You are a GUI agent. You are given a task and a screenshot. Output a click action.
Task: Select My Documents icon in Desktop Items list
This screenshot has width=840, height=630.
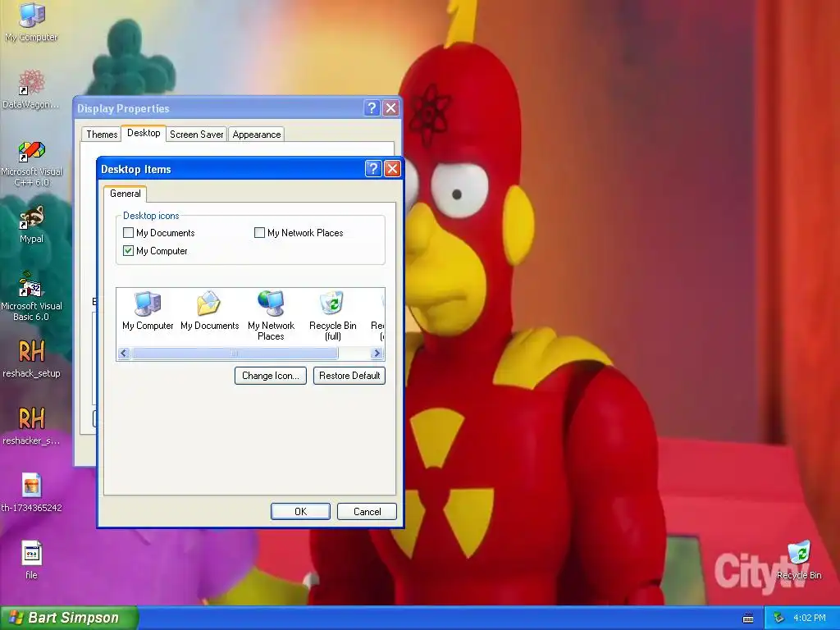point(209,311)
